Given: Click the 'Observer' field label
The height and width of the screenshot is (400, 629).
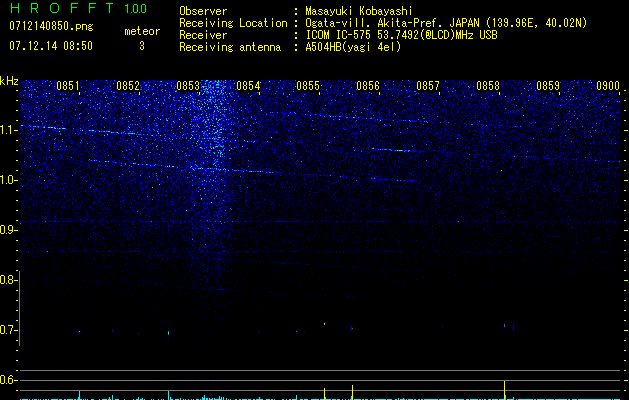Looking at the screenshot, I should pyautogui.click(x=203, y=12).
